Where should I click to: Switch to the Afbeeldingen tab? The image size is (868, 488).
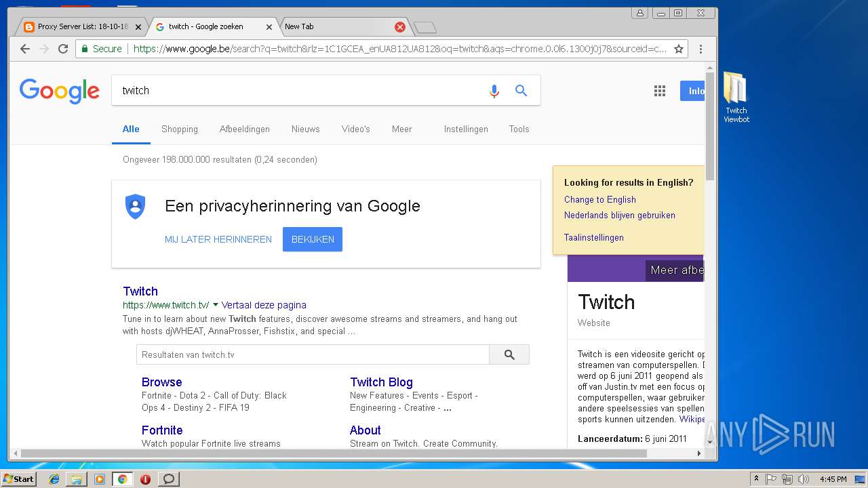point(245,129)
